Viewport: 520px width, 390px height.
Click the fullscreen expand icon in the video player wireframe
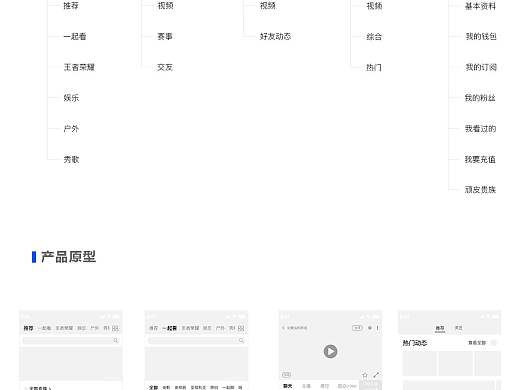376,375
